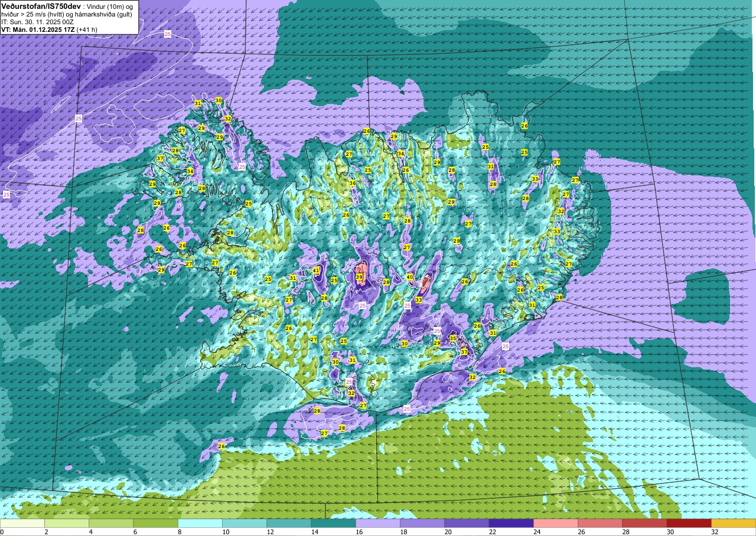
Task: Click the yellow gust label 35
Action: click(453, 338)
